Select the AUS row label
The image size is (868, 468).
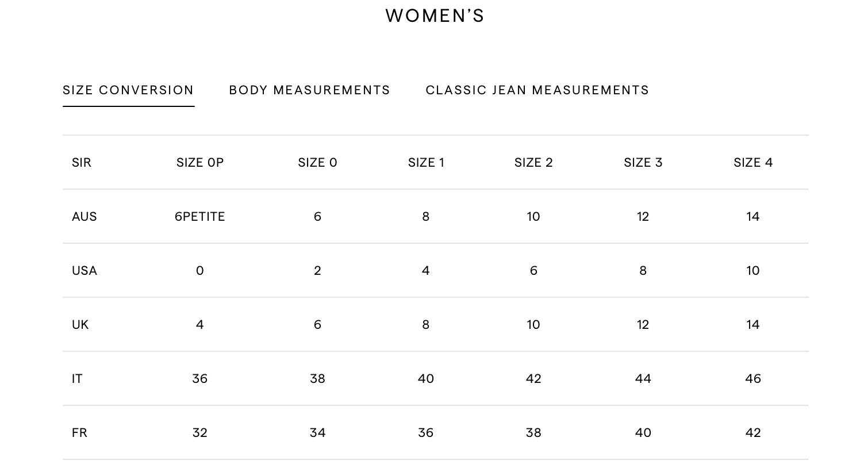pos(85,217)
